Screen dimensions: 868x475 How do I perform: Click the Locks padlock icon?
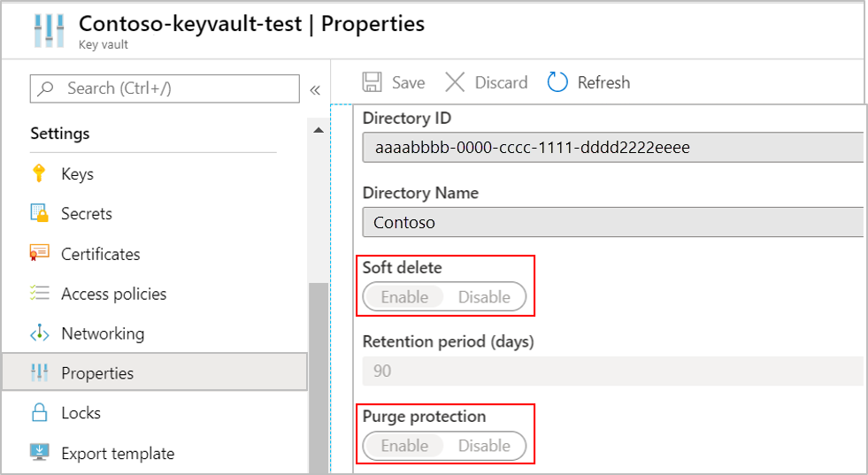(x=39, y=413)
